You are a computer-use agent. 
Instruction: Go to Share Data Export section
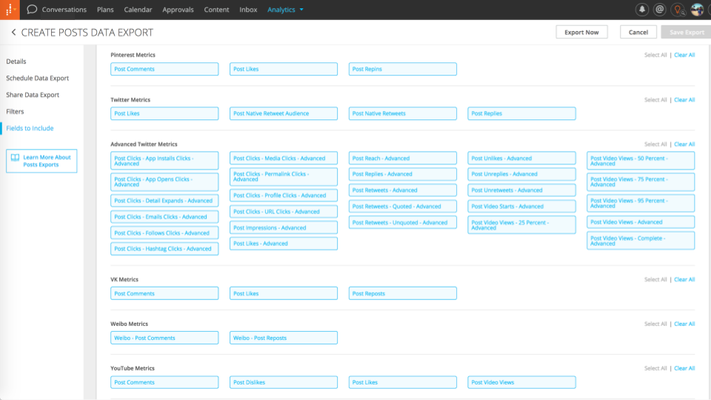[x=33, y=95]
